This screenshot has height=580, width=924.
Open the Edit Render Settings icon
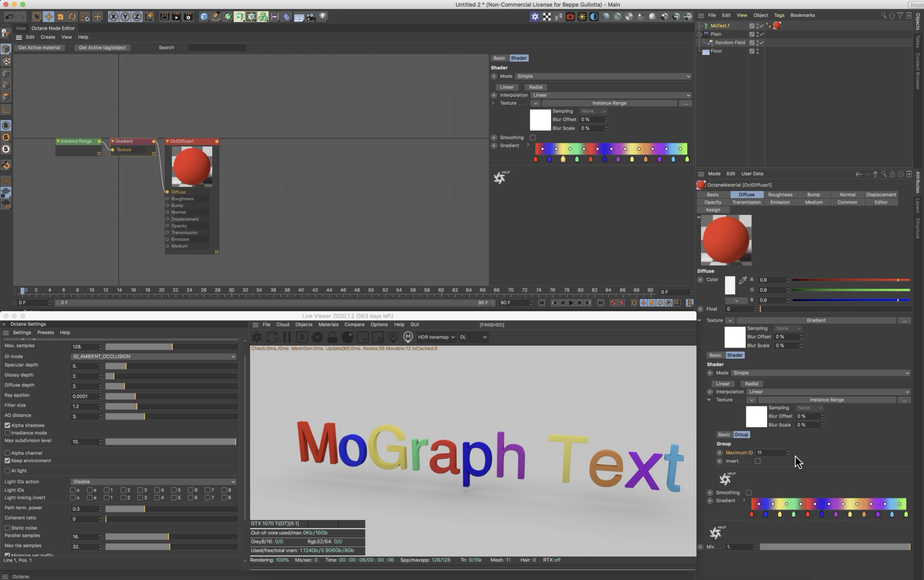coord(188,17)
